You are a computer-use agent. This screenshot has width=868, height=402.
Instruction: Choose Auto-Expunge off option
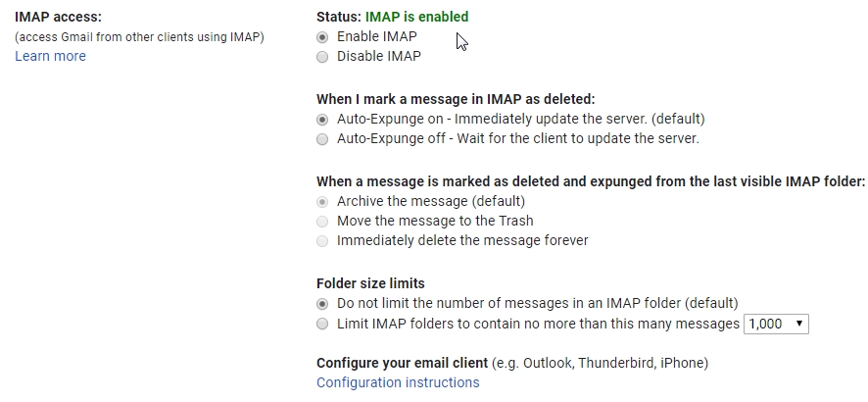322,139
